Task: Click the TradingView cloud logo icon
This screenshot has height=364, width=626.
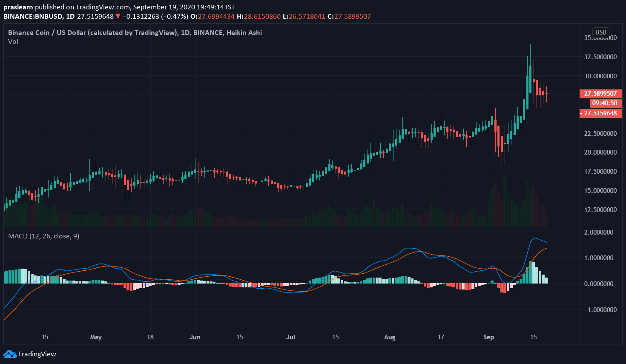Action: point(10,354)
